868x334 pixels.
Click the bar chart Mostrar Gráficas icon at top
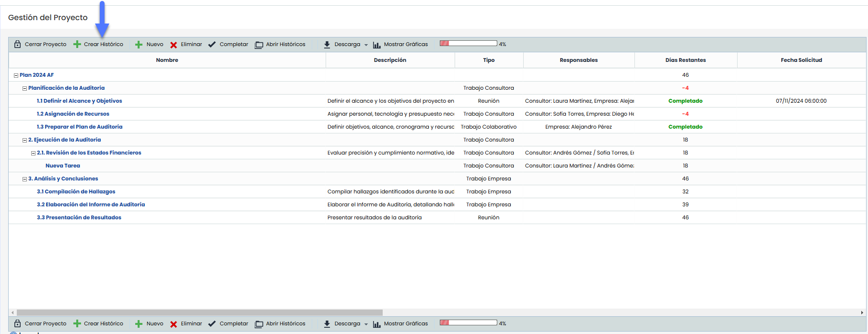376,45
